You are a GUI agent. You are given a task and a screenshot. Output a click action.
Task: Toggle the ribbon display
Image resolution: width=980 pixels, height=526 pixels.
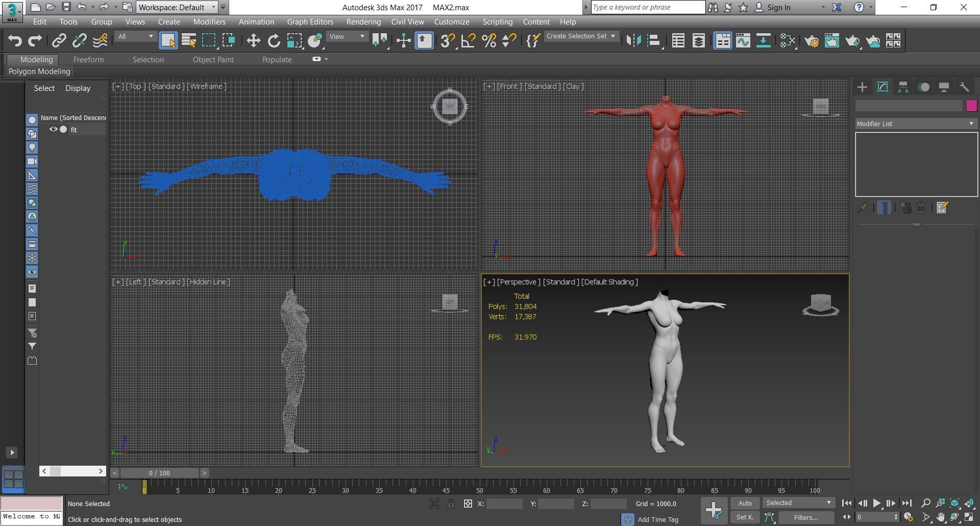tap(722, 40)
